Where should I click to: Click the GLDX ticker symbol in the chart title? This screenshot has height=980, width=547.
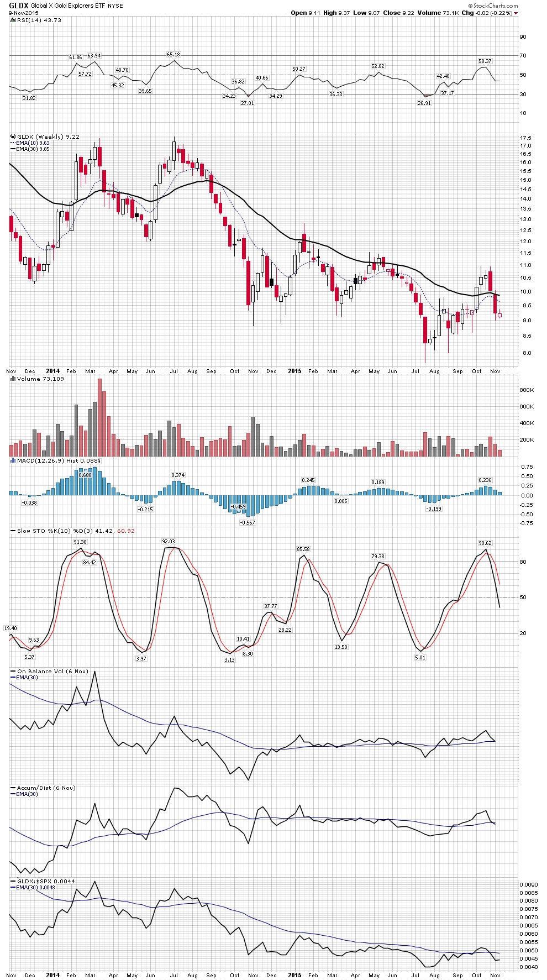tap(18, 5)
